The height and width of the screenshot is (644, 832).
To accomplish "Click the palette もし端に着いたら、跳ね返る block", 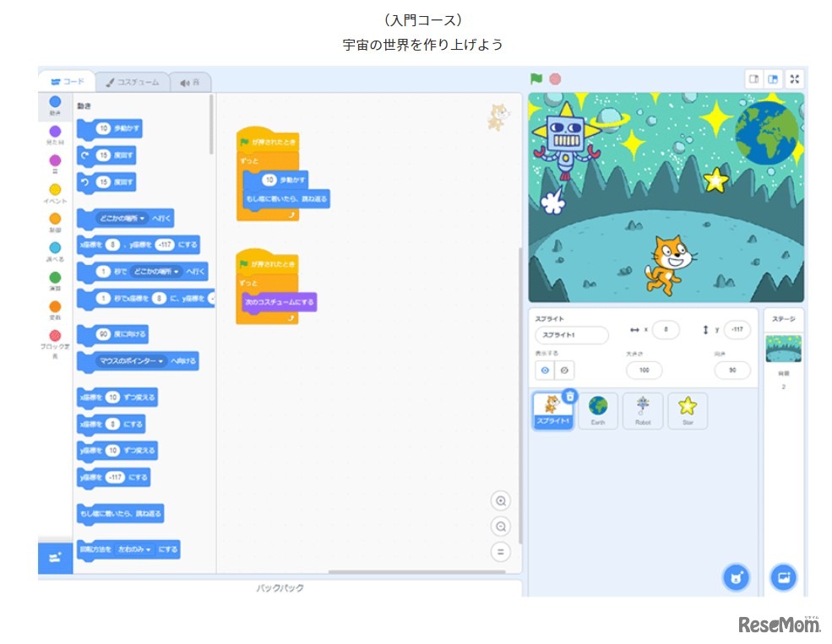I will click(120, 514).
